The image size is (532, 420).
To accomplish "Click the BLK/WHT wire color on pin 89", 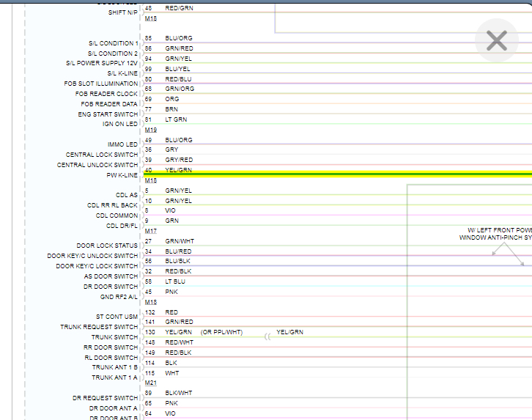I will click(179, 393).
